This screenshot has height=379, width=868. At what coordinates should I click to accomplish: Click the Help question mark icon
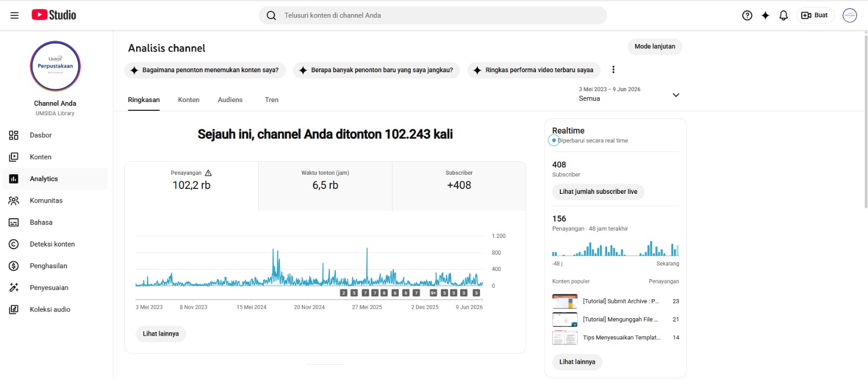coord(747,15)
